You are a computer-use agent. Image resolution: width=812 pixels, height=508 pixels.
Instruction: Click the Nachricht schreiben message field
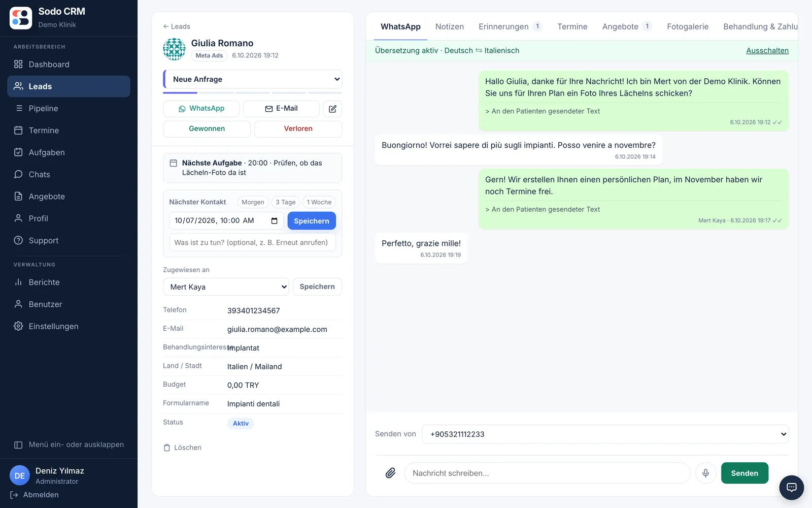[x=547, y=473]
